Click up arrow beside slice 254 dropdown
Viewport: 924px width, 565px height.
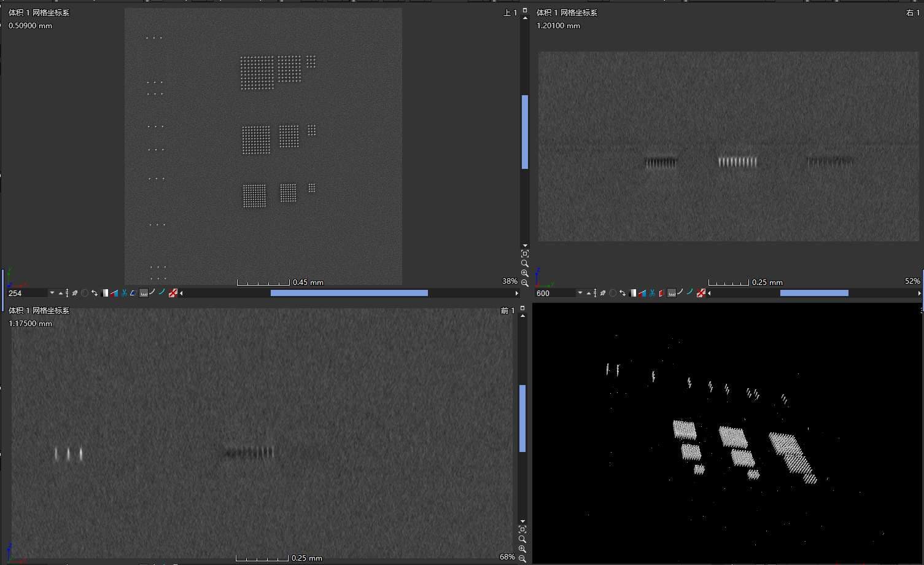60,294
